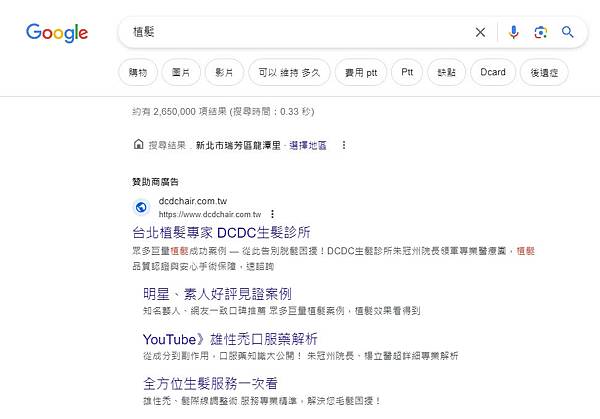Select the 圖片 filter chip
This screenshot has width=600, height=419.
click(x=181, y=72)
